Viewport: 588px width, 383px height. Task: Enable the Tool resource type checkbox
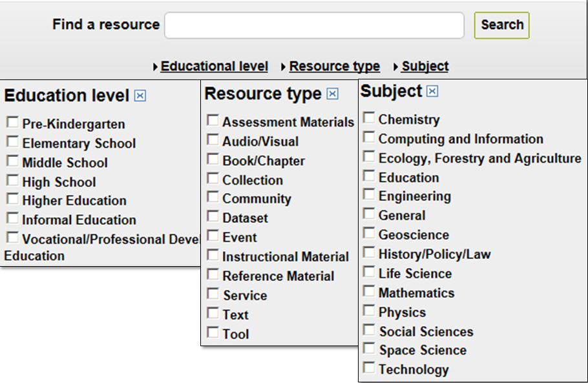213,333
